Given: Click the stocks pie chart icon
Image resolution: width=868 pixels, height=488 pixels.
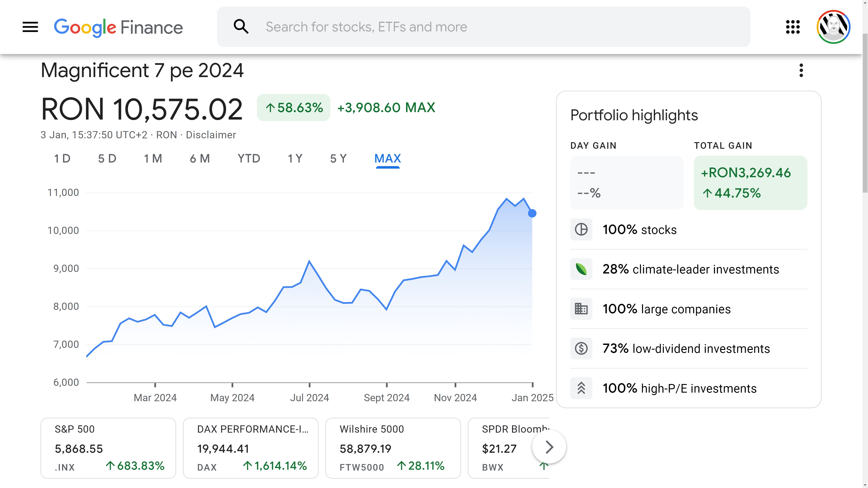Looking at the screenshot, I should click(x=581, y=230).
